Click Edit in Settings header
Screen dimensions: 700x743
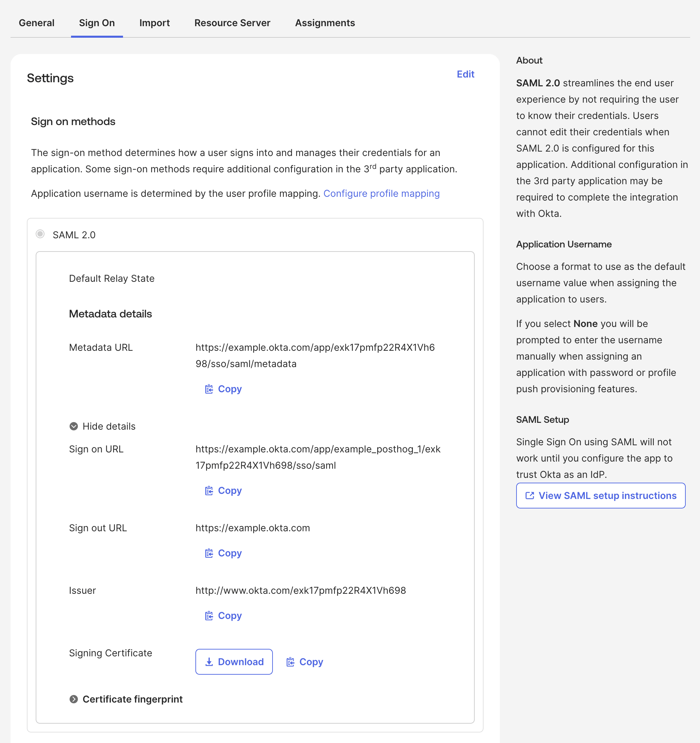pos(465,74)
